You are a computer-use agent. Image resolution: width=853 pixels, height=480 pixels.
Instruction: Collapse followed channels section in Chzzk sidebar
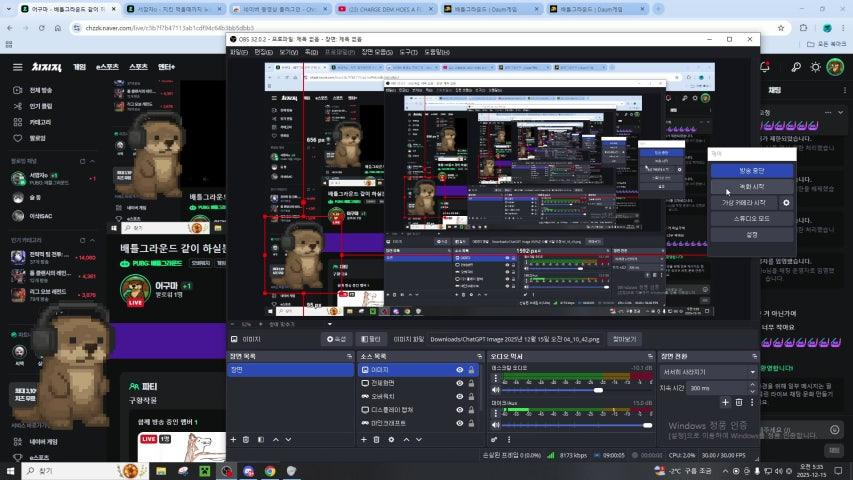[x=92, y=162]
